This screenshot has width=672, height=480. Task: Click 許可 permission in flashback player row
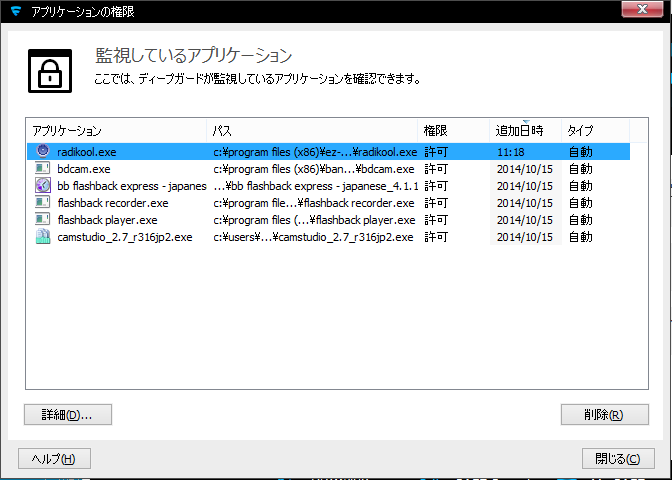point(436,220)
